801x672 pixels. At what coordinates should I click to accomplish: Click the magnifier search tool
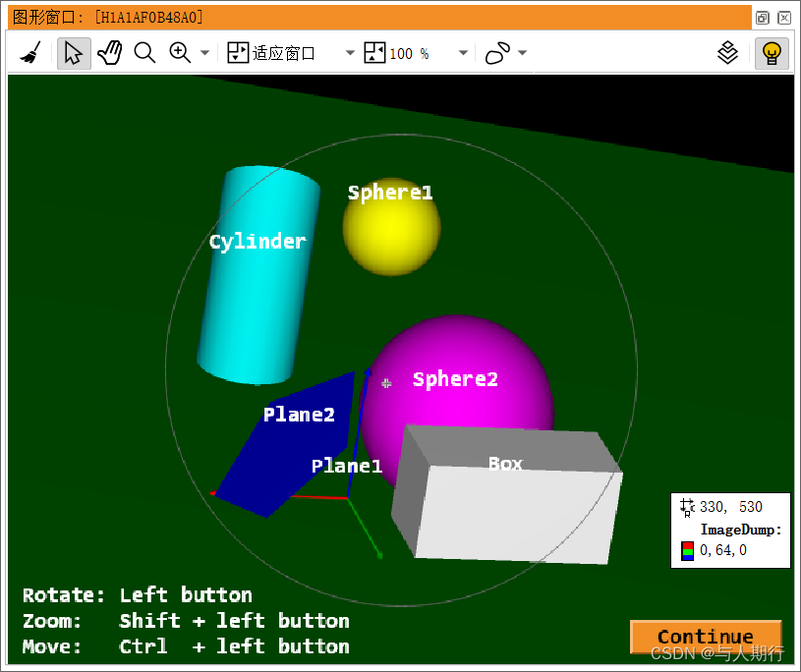click(x=144, y=53)
